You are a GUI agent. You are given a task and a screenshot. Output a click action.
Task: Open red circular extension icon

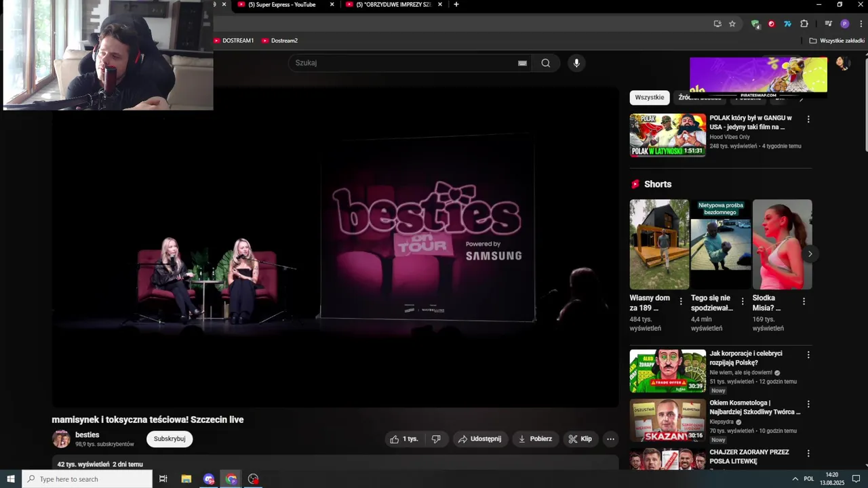click(x=772, y=24)
